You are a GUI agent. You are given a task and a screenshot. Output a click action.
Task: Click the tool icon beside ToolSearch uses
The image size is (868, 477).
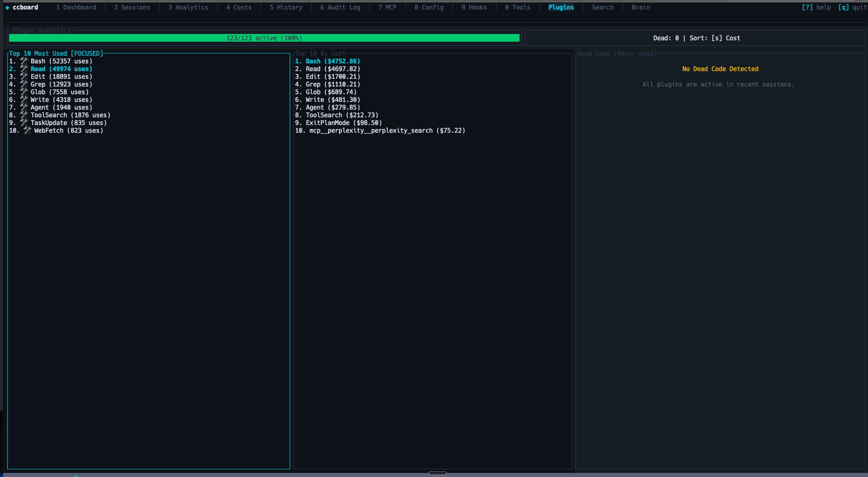coord(24,115)
